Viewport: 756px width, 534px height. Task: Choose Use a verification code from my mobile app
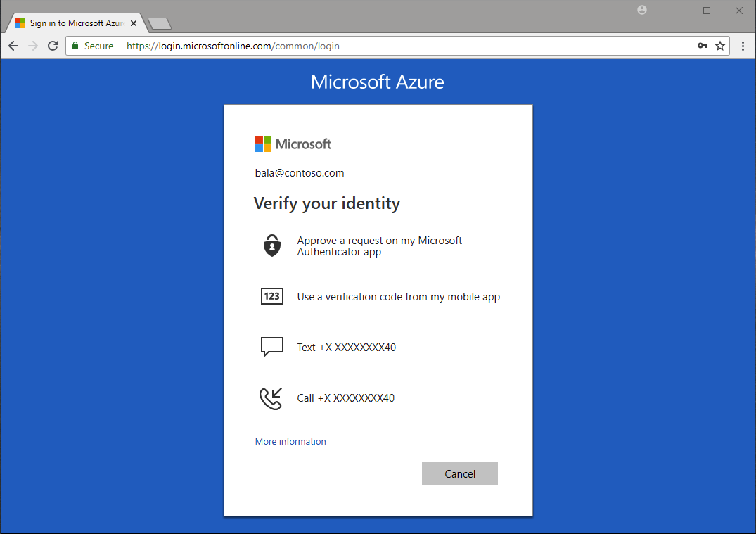(398, 296)
